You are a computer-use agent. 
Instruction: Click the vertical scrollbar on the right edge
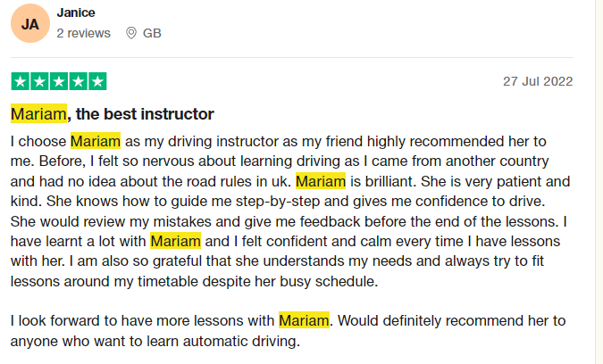[599, 182]
